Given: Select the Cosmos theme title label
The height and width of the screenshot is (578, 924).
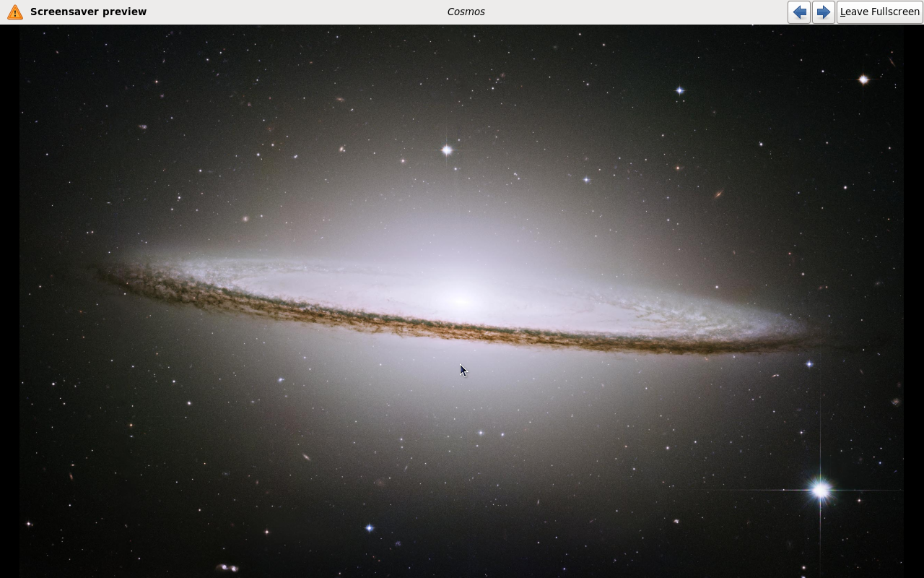Looking at the screenshot, I should point(466,12).
